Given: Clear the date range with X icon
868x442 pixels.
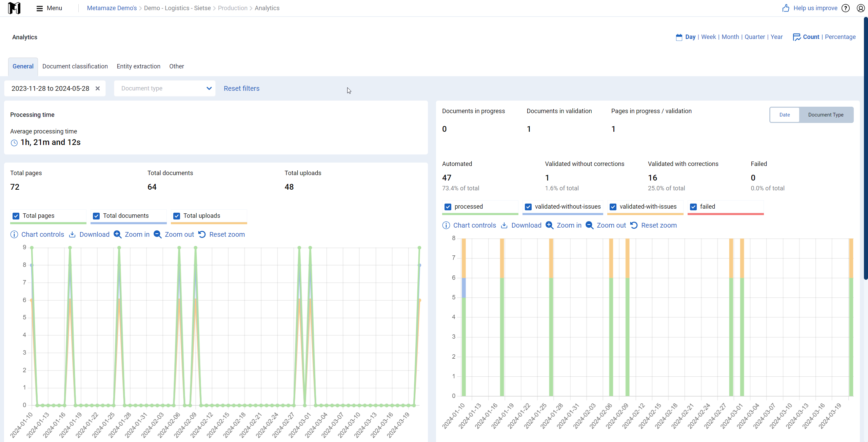Looking at the screenshot, I should tap(98, 88).
